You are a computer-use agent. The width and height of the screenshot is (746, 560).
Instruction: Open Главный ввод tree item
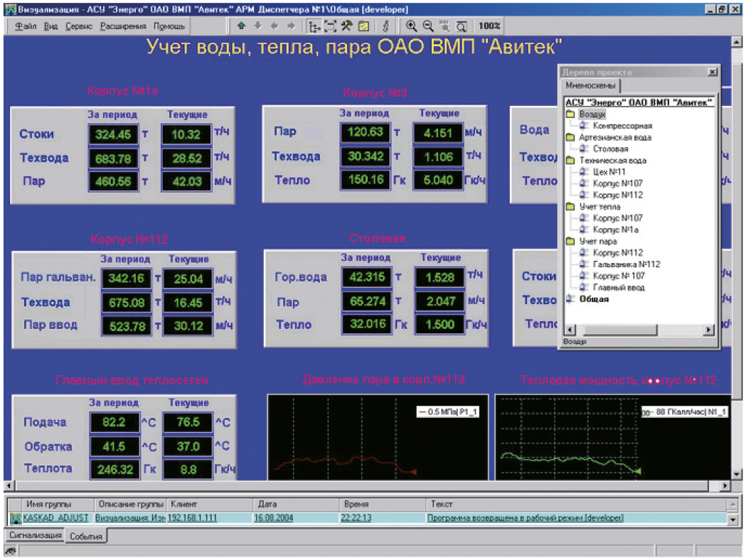(x=619, y=287)
